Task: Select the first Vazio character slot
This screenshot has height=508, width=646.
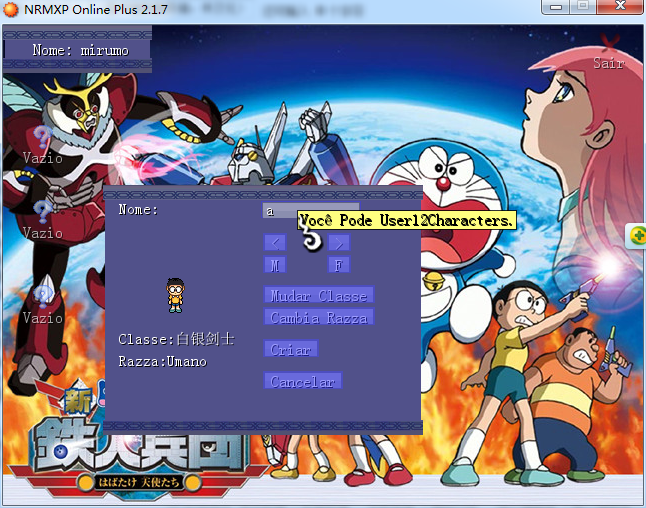Action: point(42,146)
